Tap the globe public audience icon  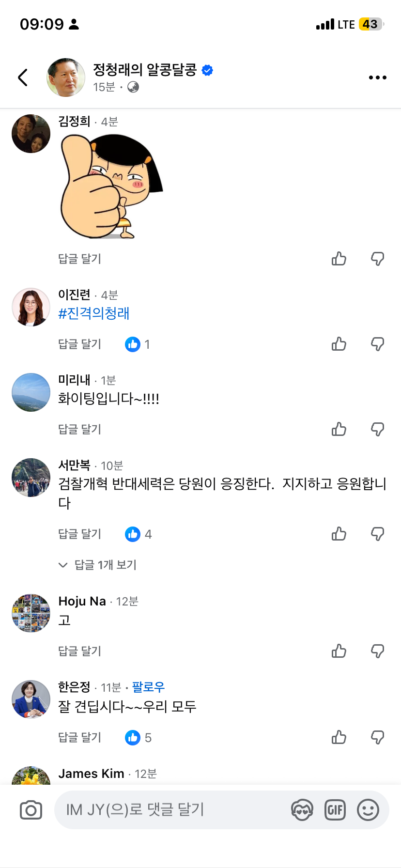(x=133, y=87)
